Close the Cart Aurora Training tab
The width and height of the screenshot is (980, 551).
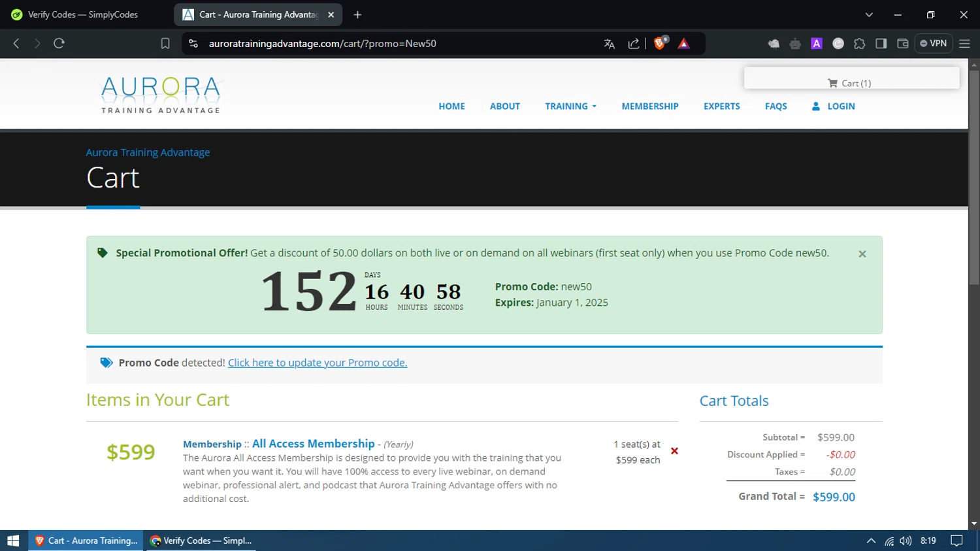pyautogui.click(x=331, y=14)
